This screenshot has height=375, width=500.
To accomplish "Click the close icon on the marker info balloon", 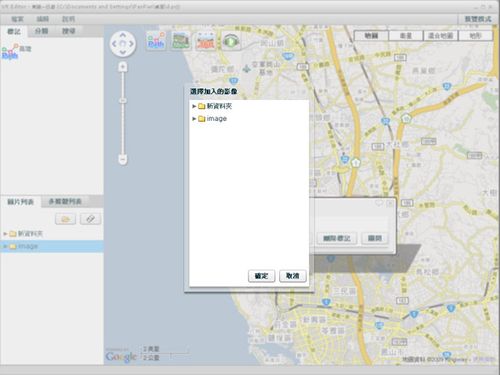I will [389, 203].
